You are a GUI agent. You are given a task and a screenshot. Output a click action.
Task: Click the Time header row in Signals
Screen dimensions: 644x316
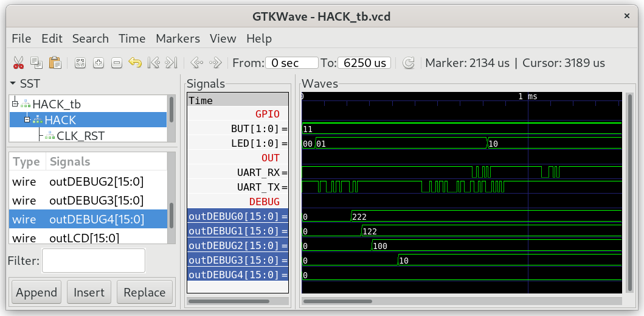pos(238,100)
